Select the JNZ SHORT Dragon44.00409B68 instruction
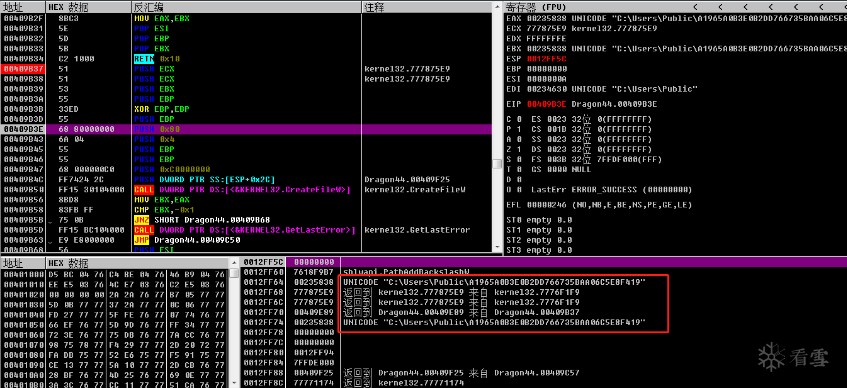 coord(201,220)
